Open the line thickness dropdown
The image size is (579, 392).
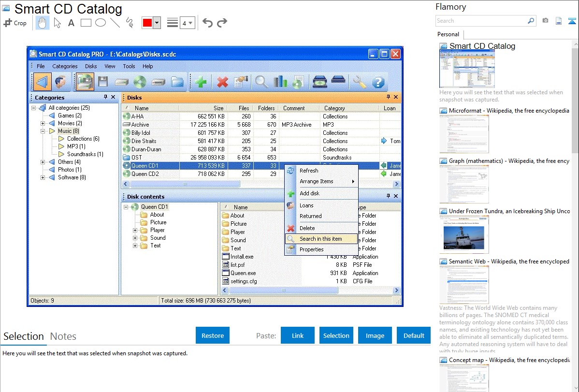(x=187, y=23)
